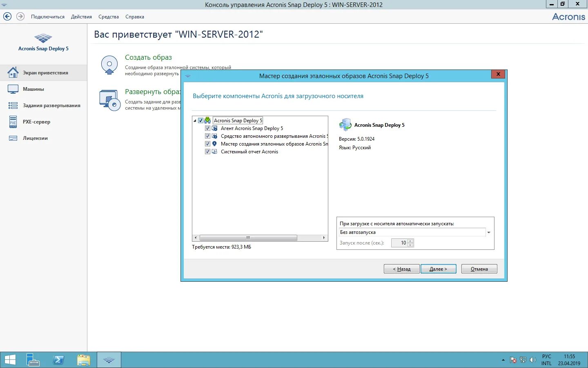Uncheck Мастер создания эталонных образов checkbox
588x368 pixels.
[x=207, y=144]
